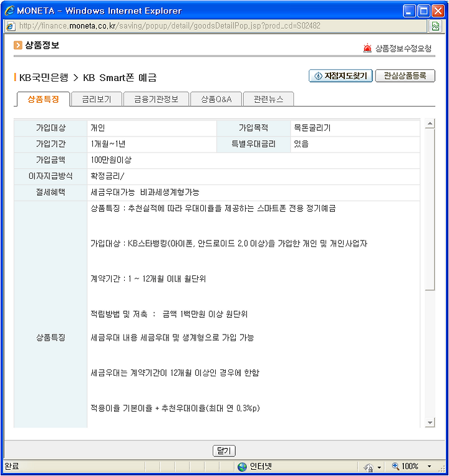Screen dimensions: 449x476
Task: Click the scroll down arrow of product table
Action: tap(430, 422)
